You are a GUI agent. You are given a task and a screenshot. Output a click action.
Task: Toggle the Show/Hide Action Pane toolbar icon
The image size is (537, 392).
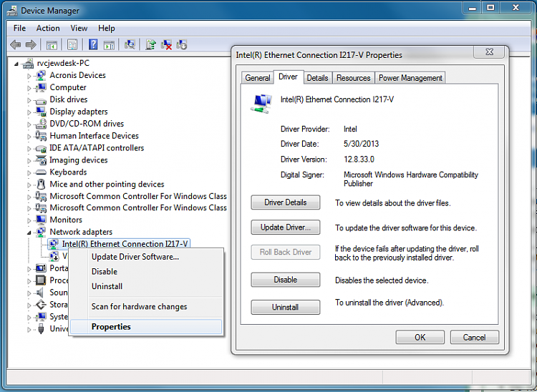click(109, 45)
